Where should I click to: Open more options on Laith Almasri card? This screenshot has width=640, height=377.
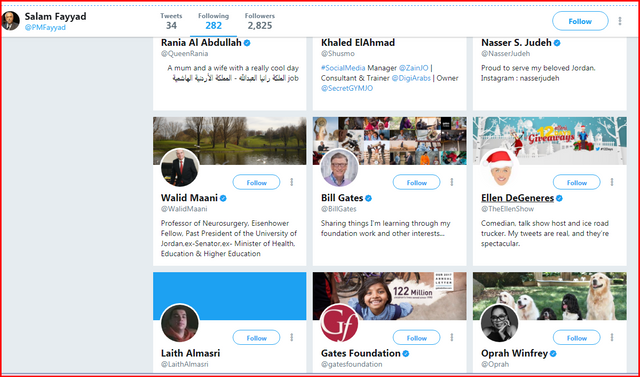pos(291,337)
